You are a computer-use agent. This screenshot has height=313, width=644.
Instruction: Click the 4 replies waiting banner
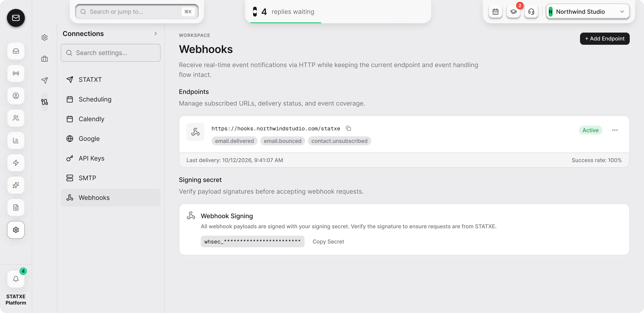pyautogui.click(x=338, y=12)
